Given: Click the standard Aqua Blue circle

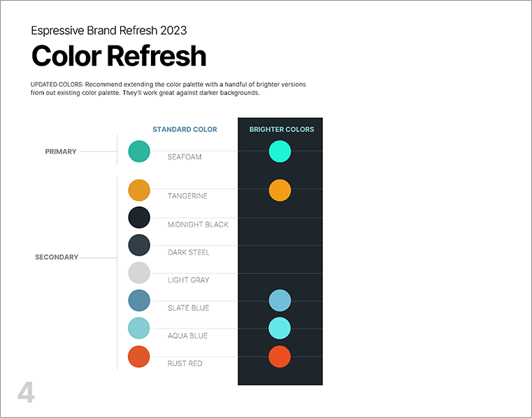Looking at the screenshot, I should [139, 328].
